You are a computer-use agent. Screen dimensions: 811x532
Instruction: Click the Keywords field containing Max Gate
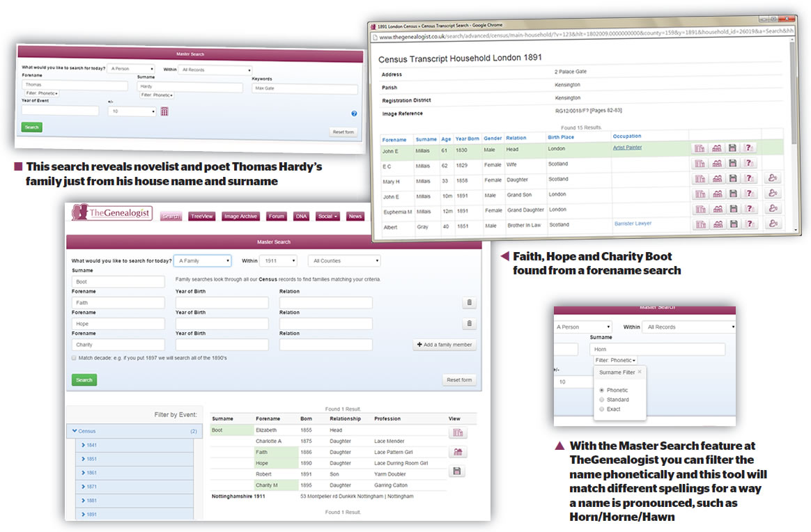[304, 88]
